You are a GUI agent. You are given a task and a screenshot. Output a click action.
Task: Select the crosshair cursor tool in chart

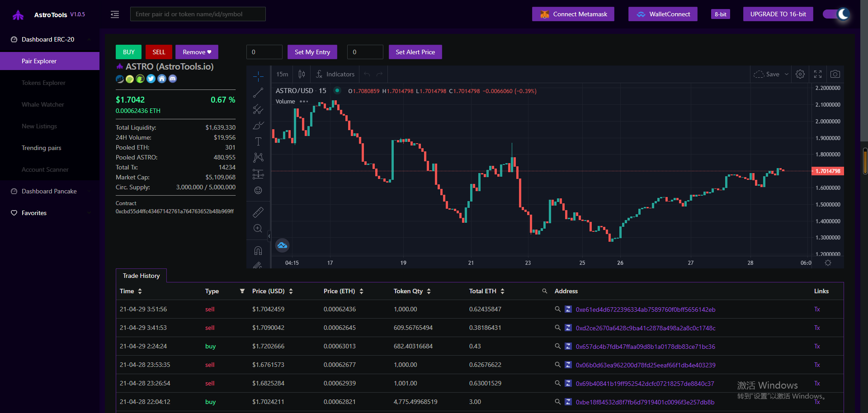click(x=258, y=76)
